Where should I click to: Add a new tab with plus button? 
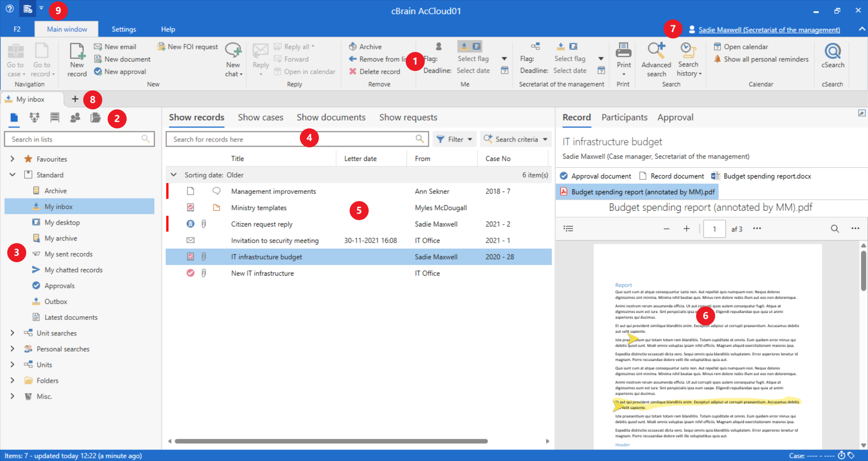coord(75,99)
